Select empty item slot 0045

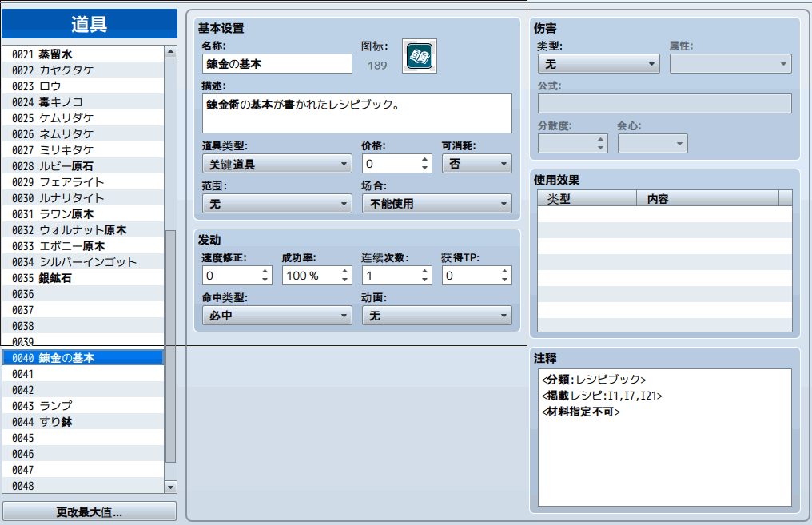(83, 438)
